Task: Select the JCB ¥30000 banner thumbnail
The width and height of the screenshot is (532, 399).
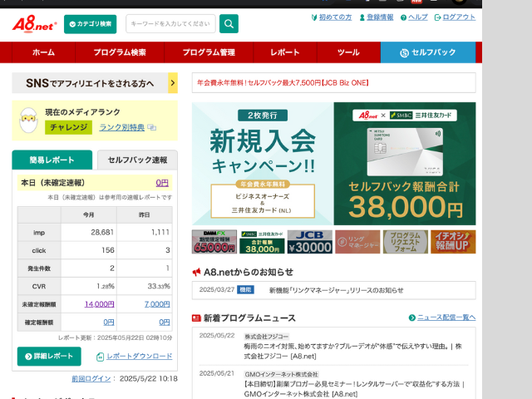Action: (310, 242)
